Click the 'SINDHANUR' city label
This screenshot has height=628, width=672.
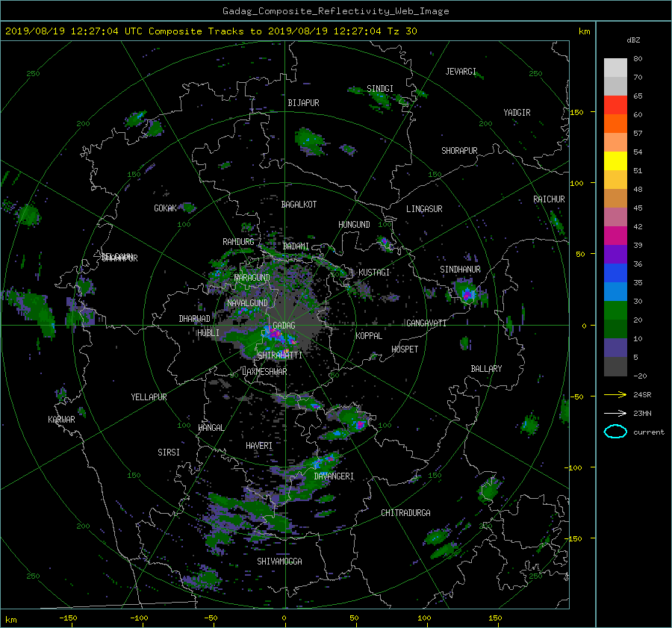pyautogui.click(x=460, y=270)
